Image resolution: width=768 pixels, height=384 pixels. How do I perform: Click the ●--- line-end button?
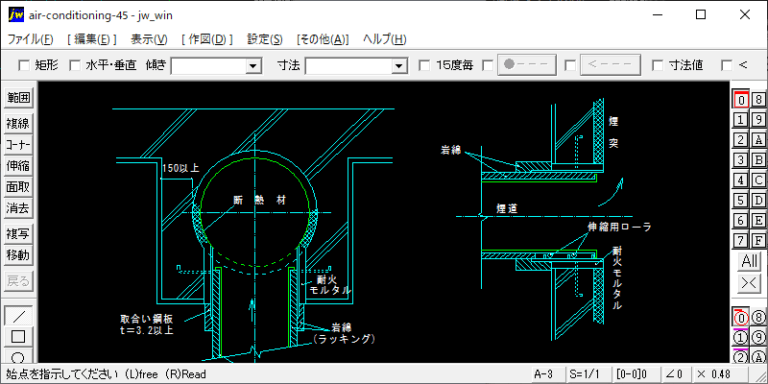tap(527, 65)
